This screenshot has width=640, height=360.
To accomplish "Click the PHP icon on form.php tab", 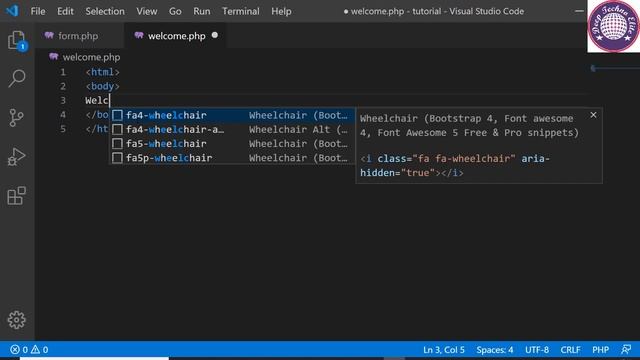I will [x=49, y=36].
